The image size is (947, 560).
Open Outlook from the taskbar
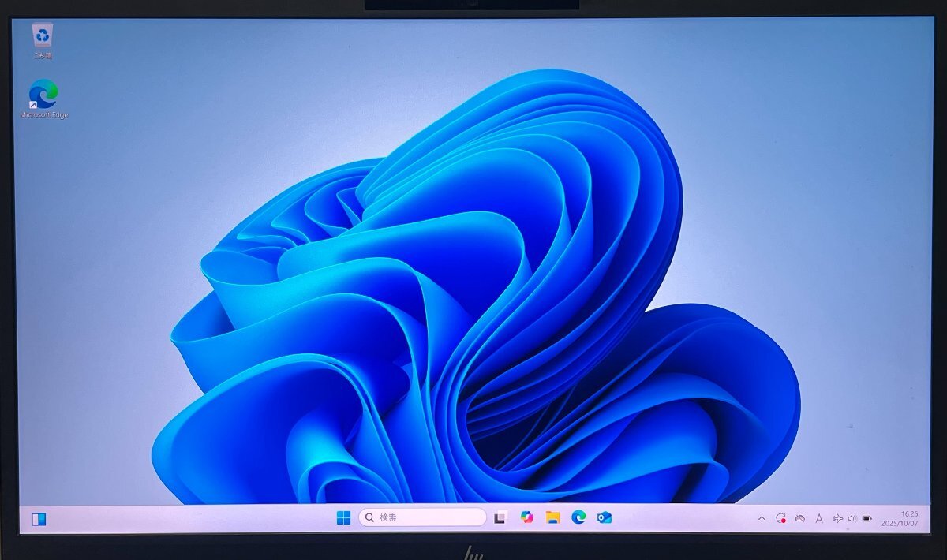(605, 517)
